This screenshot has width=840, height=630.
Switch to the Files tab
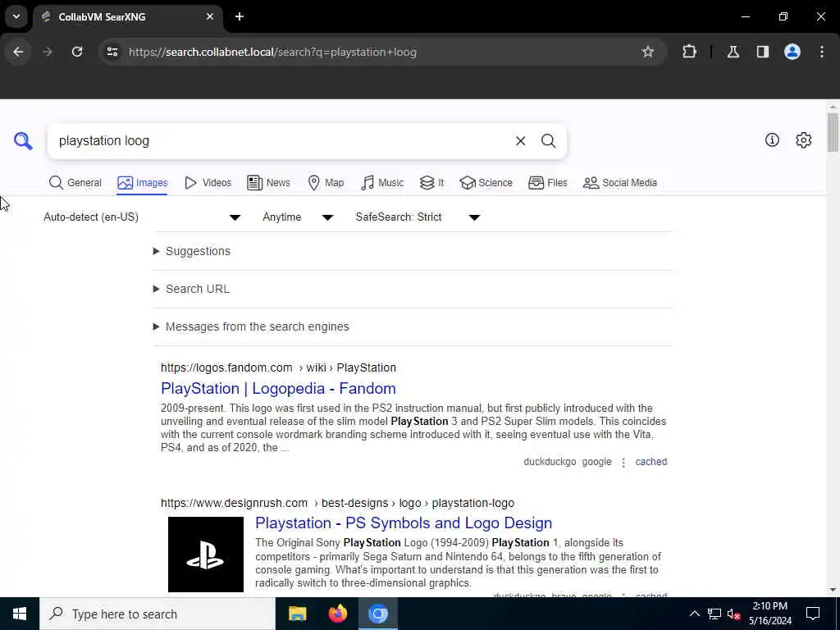click(547, 183)
